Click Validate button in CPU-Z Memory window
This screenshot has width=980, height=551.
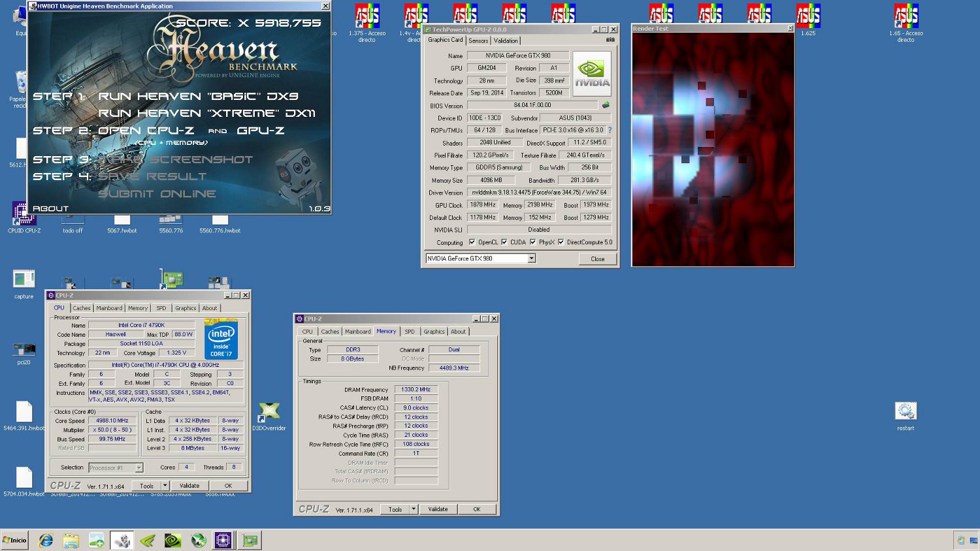pyautogui.click(x=438, y=509)
